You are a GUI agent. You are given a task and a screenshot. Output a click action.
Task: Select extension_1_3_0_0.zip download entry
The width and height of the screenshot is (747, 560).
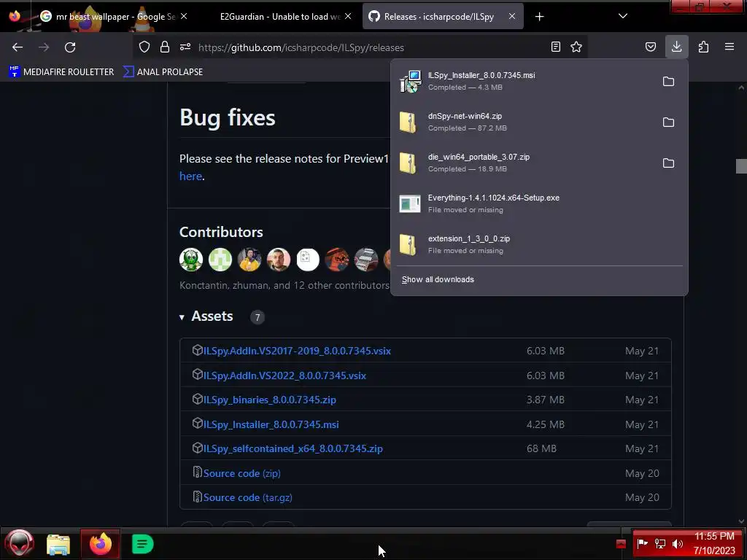[539, 245]
